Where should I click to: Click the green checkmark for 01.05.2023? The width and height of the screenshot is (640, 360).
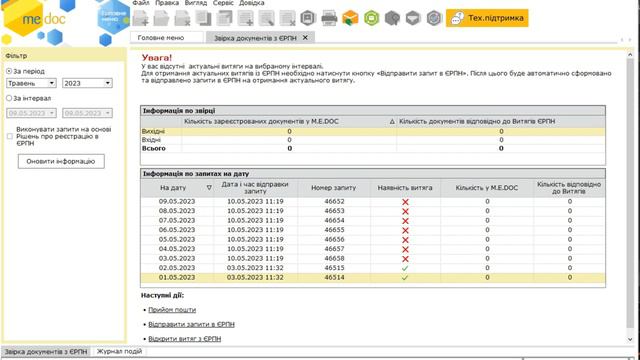(405, 278)
